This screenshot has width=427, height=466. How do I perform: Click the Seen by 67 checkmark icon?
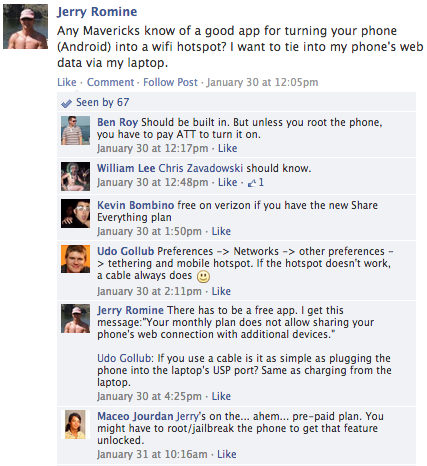tap(66, 104)
